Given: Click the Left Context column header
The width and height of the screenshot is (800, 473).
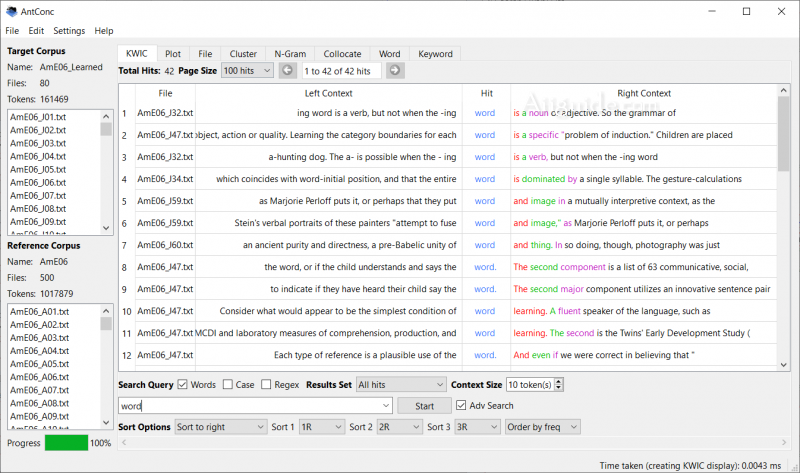Looking at the screenshot, I should click(329, 93).
